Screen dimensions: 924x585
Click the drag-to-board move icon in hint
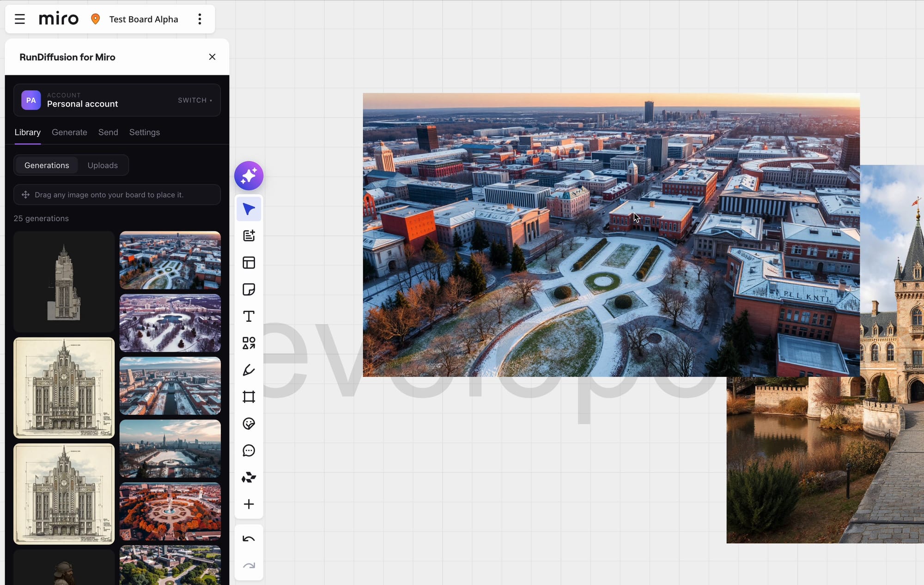[25, 195]
